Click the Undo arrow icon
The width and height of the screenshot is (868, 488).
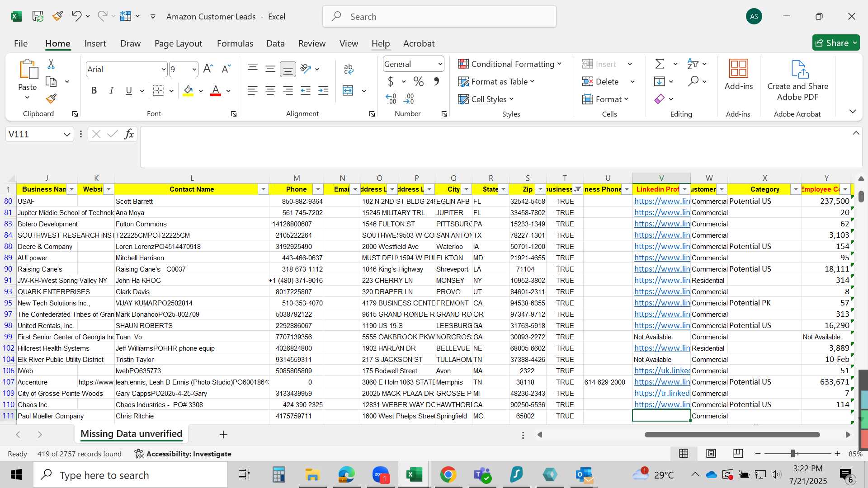pyautogui.click(x=76, y=16)
